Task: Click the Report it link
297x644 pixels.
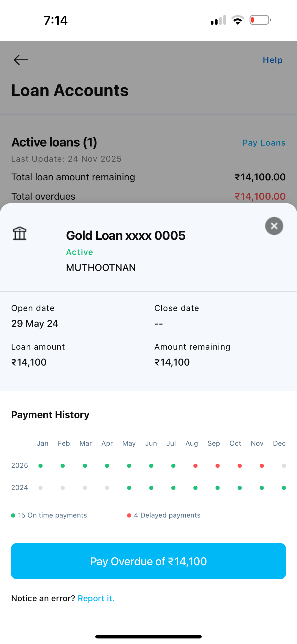Action: (x=96, y=598)
